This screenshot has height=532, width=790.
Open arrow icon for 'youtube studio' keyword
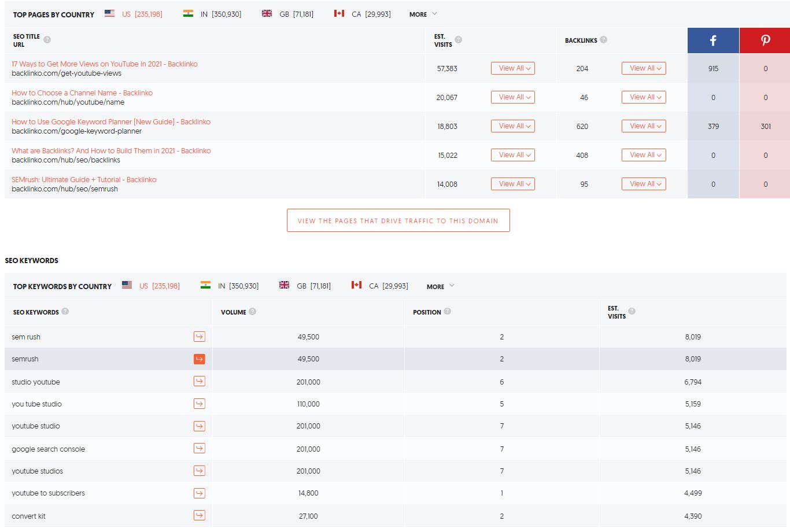pos(200,426)
